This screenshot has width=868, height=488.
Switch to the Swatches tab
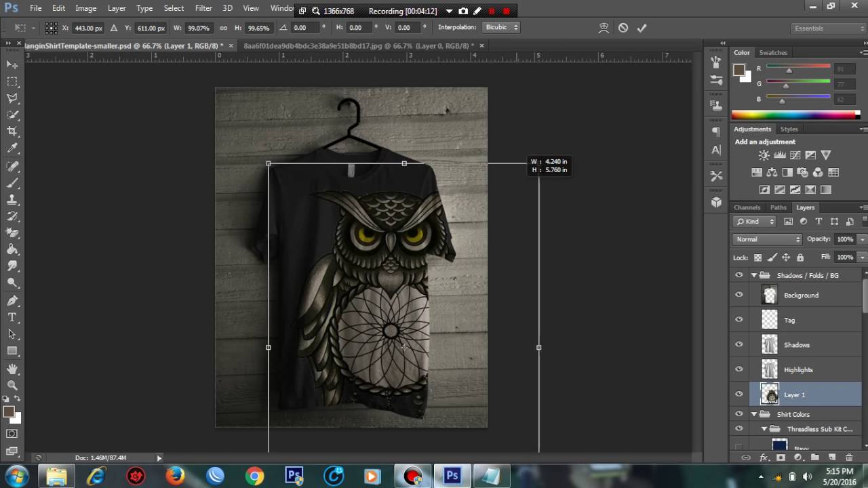[x=773, y=52]
